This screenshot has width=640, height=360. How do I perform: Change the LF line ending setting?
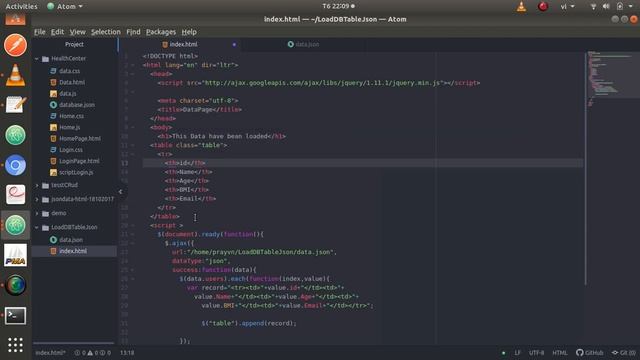(517, 353)
